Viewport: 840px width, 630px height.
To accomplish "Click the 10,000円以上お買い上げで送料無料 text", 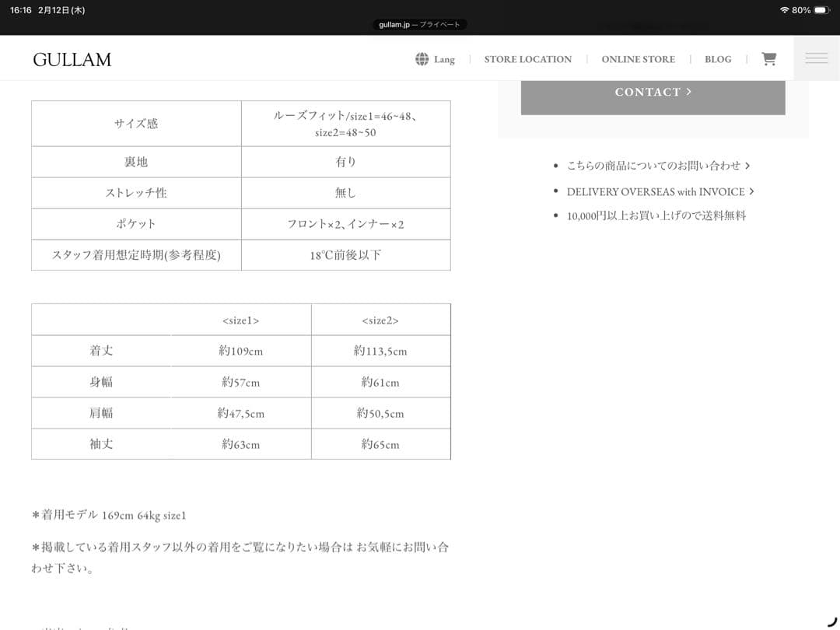I will (x=656, y=215).
